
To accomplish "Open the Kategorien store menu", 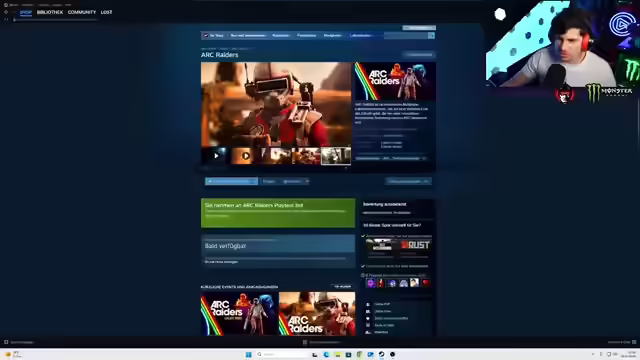I will 281,36.
